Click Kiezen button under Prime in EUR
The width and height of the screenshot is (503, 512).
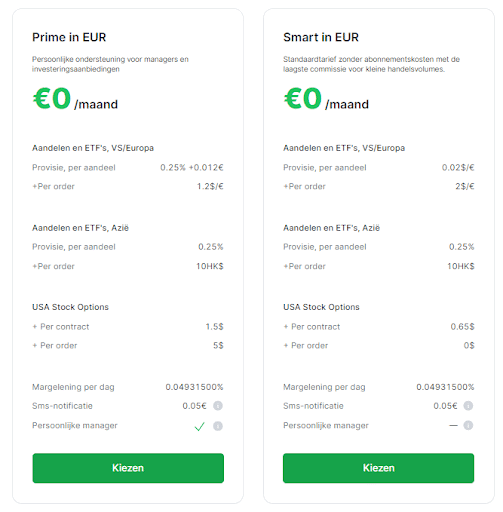(128, 468)
